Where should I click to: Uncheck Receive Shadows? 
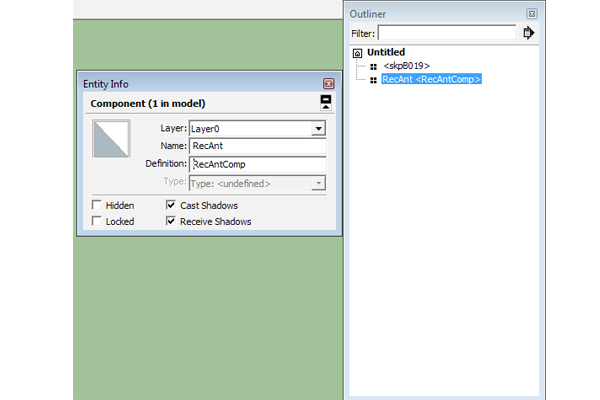click(x=171, y=221)
